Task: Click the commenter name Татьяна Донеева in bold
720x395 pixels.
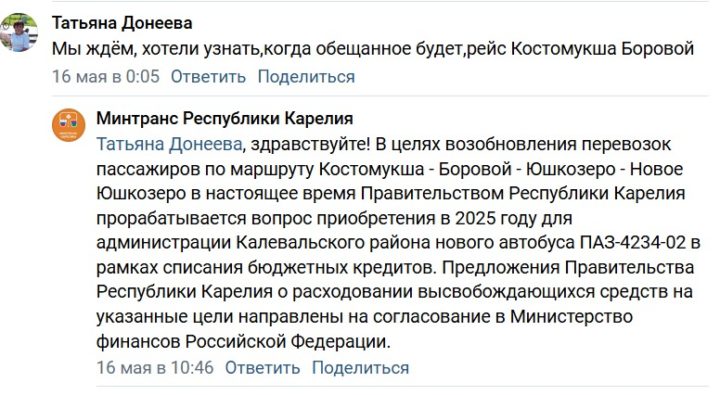Action: click(122, 23)
